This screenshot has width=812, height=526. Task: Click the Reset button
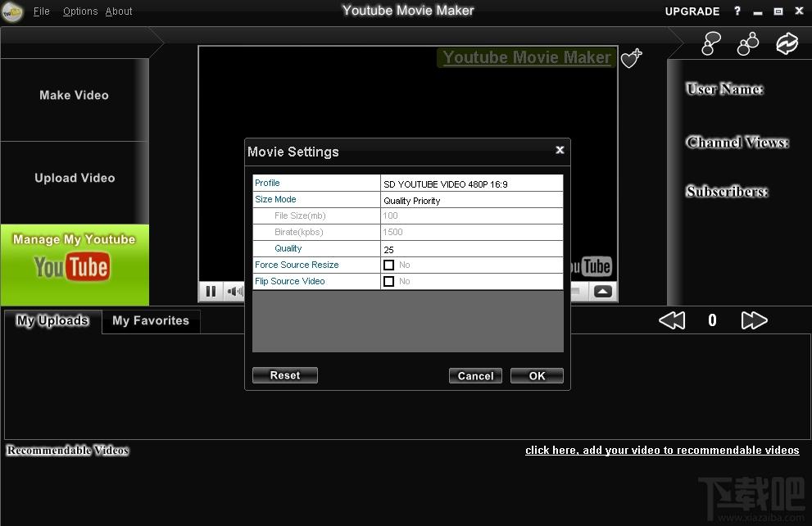(x=285, y=375)
